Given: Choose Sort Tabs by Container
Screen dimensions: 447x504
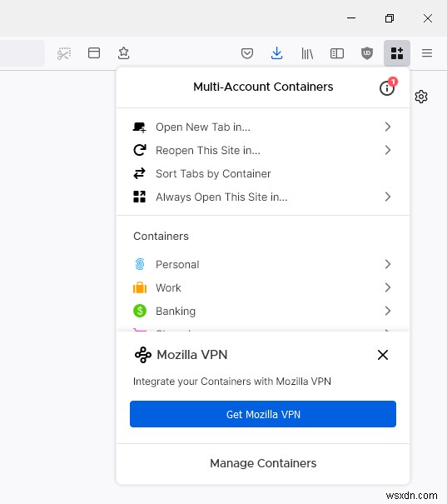Looking at the screenshot, I should (263, 173).
